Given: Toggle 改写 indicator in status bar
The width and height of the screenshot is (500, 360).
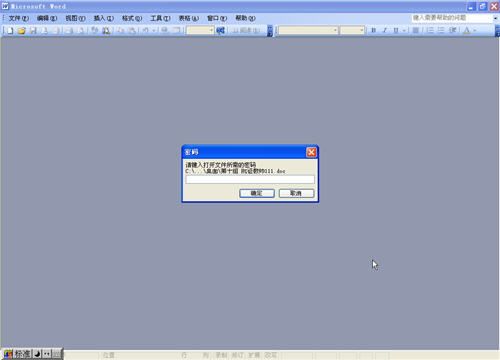Looking at the screenshot, I should [271, 355].
